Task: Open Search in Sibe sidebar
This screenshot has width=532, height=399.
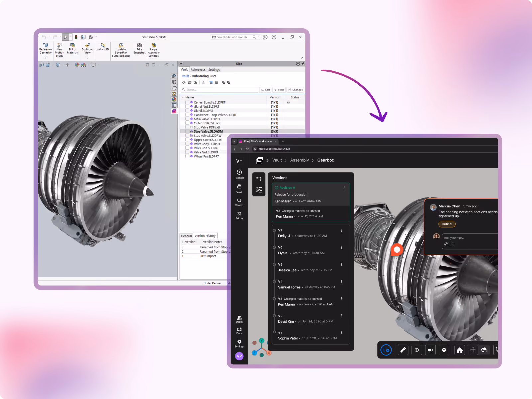Action: tap(239, 202)
